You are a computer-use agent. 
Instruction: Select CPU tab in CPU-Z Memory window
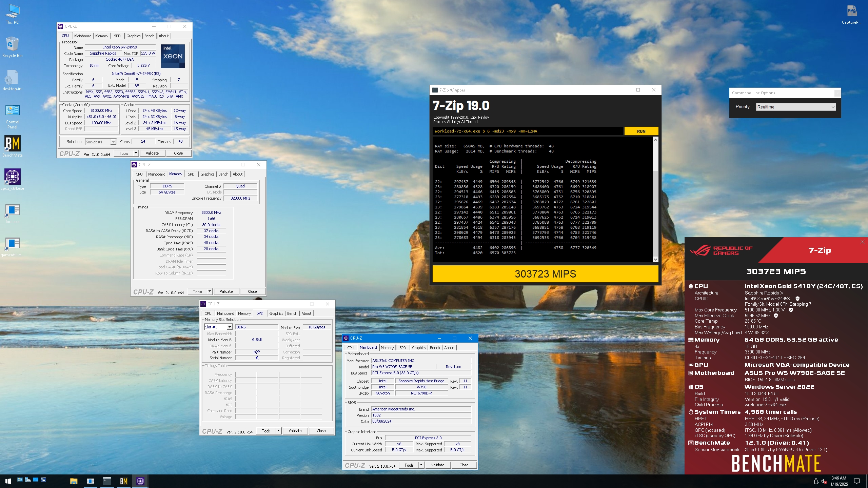click(x=139, y=174)
